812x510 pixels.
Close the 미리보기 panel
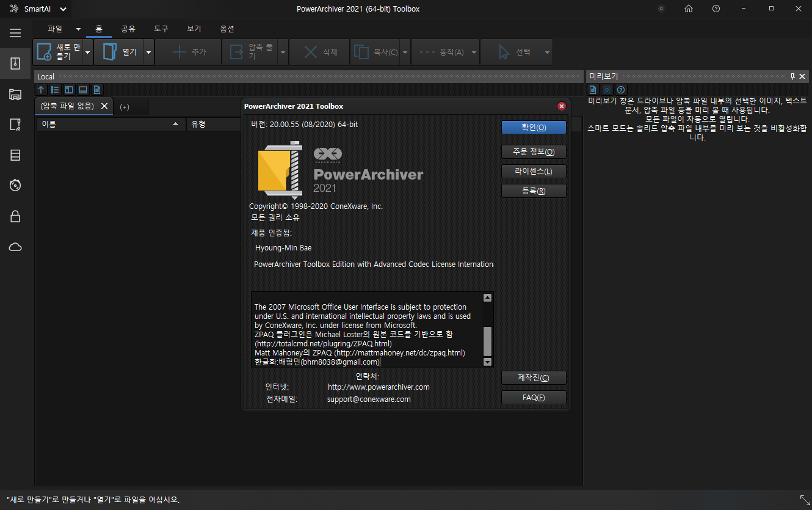pyautogui.click(x=803, y=76)
